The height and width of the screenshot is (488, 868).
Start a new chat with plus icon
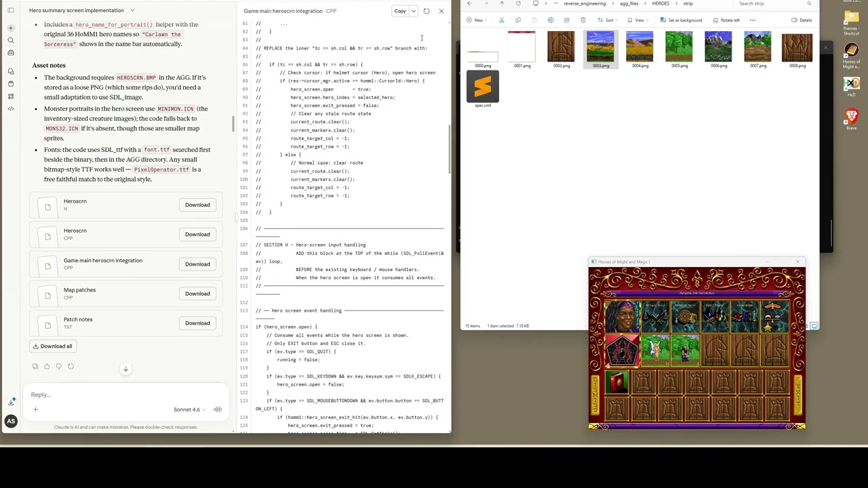click(x=11, y=28)
